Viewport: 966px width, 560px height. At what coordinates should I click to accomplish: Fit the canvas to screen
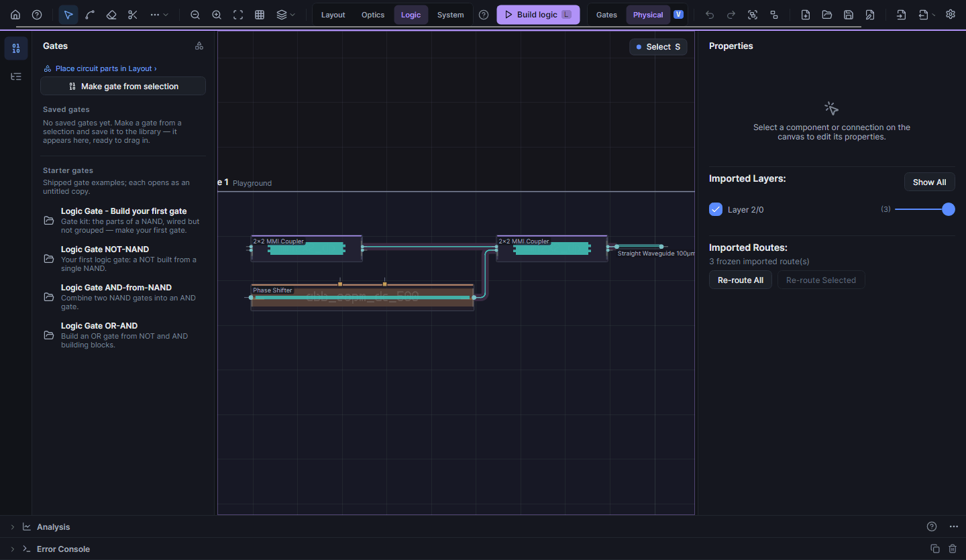pyautogui.click(x=238, y=15)
